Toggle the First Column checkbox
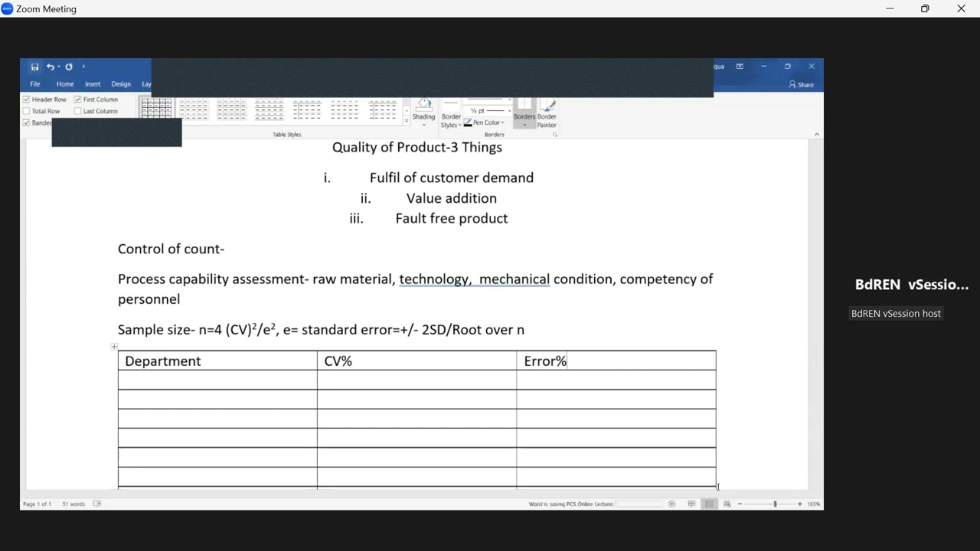The width and height of the screenshot is (980, 551). [77, 99]
